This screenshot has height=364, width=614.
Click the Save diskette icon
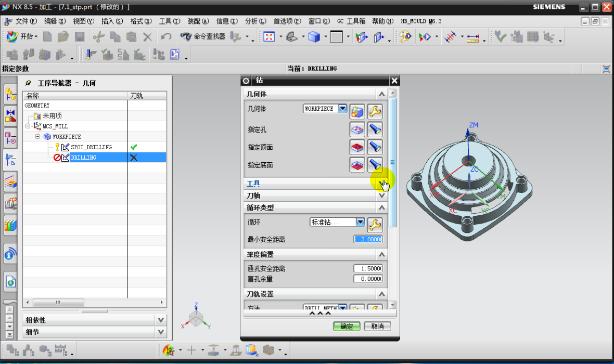(80, 37)
